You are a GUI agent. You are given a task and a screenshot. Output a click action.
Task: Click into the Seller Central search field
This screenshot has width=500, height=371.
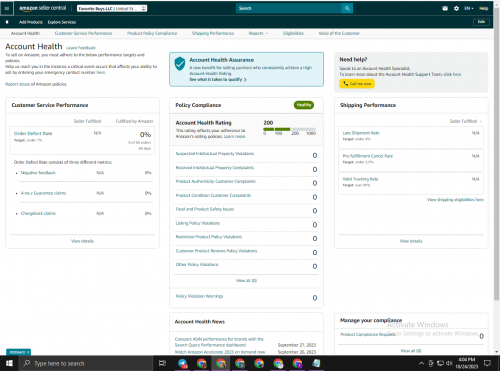289,8
